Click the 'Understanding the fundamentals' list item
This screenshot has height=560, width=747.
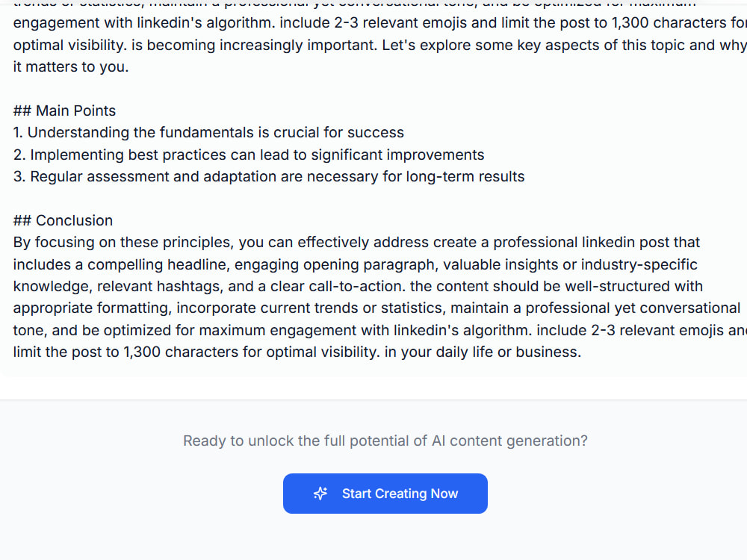tap(208, 132)
